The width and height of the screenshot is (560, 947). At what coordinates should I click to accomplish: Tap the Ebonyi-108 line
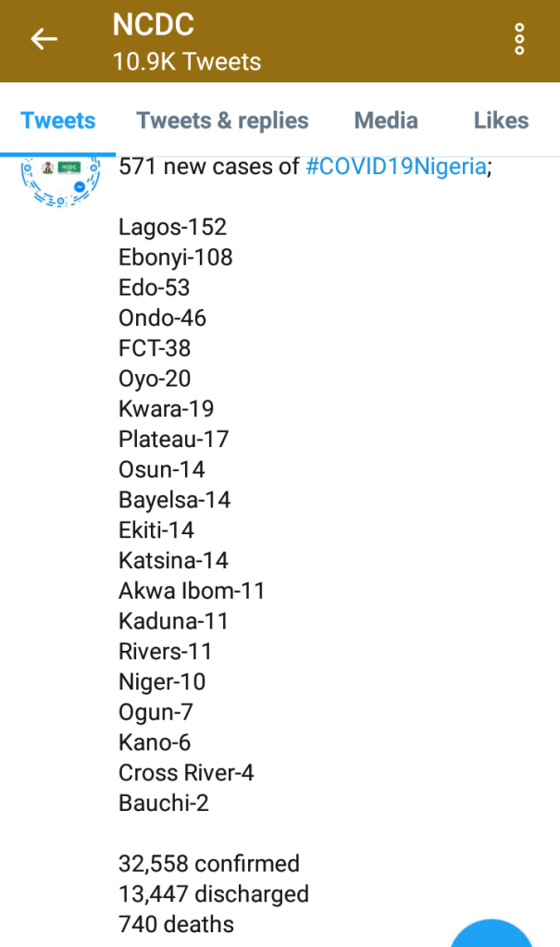tap(176, 257)
